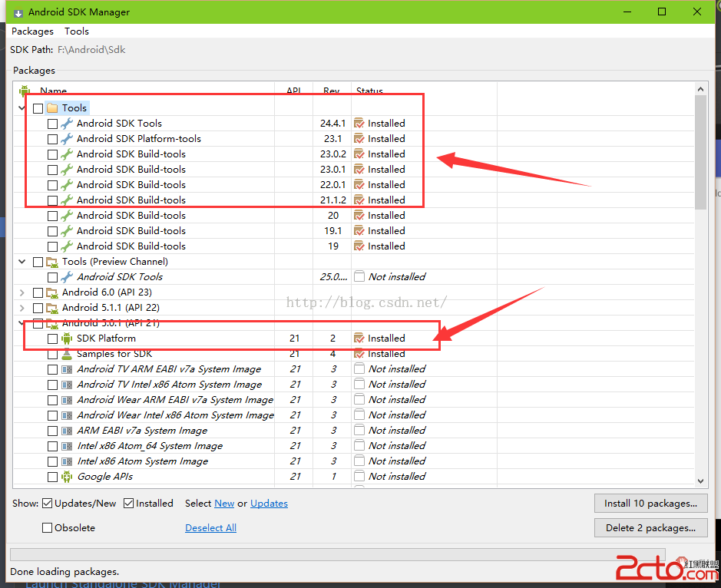Open the Packages menu
Image resolution: width=721 pixels, height=588 pixels.
tap(33, 31)
